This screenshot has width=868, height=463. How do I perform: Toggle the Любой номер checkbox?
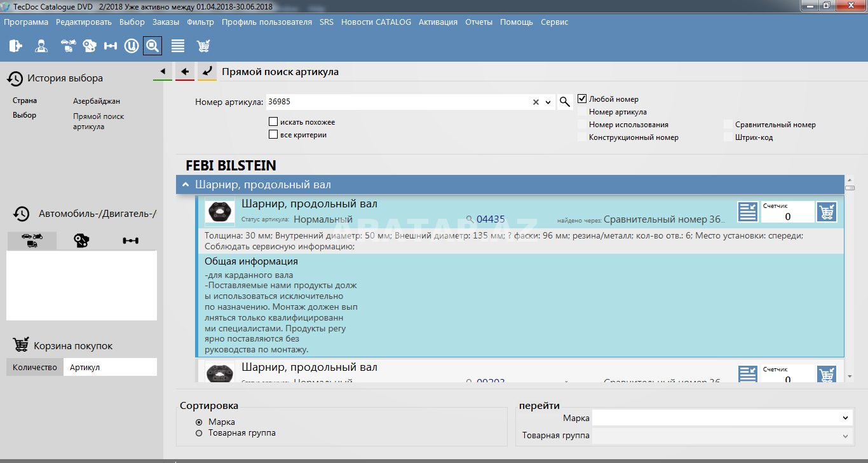[581, 99]
